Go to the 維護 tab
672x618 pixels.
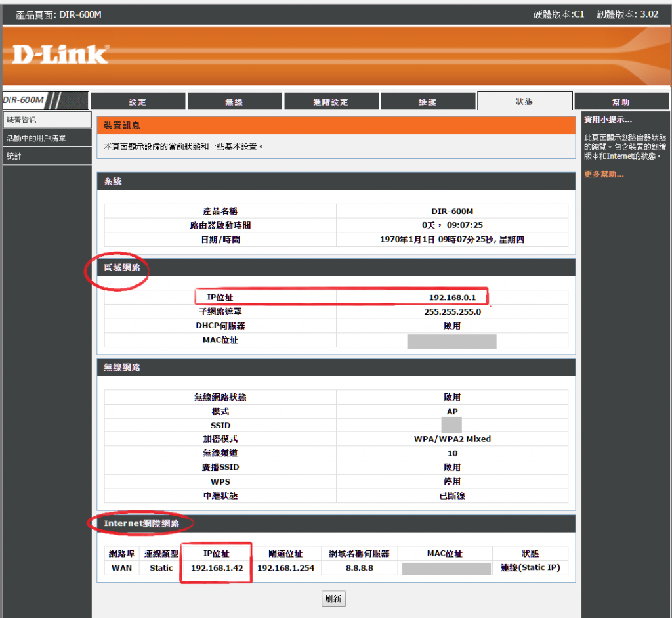(x=428, y=102)
